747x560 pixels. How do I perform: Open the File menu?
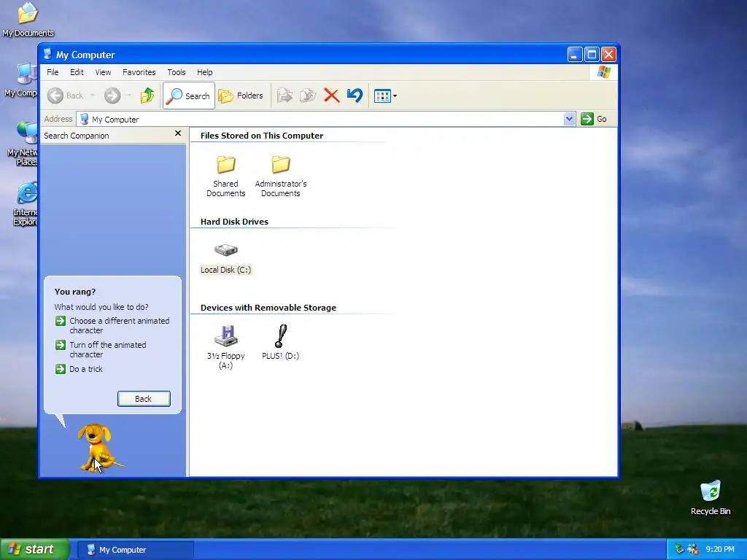[x=53, y=72]
